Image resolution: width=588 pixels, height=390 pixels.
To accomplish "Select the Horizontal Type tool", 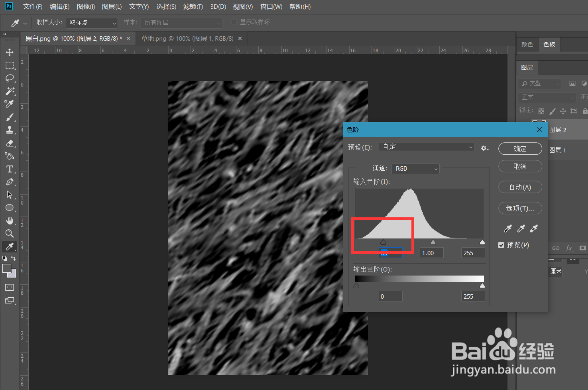I will coord(10,169).
